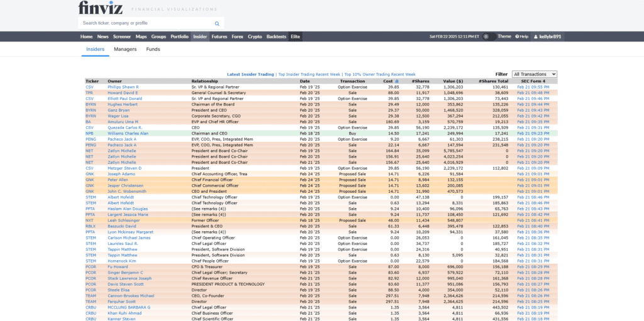This screenshot has height=321, width=644.
Task: Open owner Steele Elisa
Action: 119,290
